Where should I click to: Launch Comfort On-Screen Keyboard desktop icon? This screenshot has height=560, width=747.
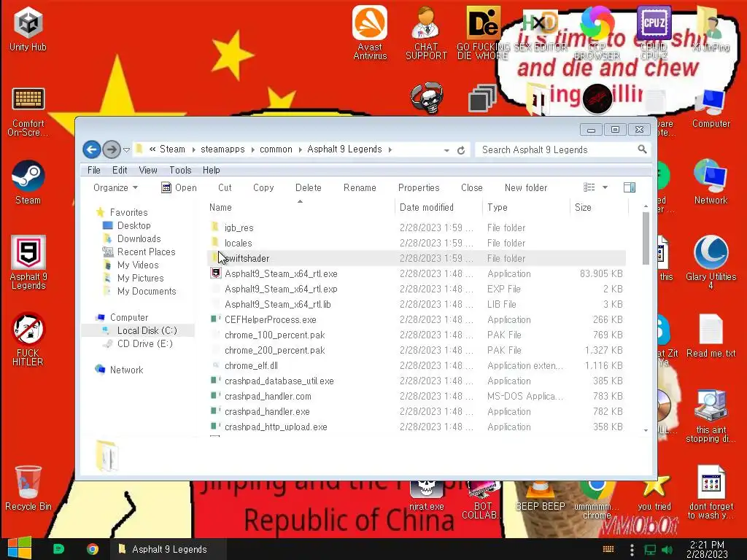tap(28, 112)
